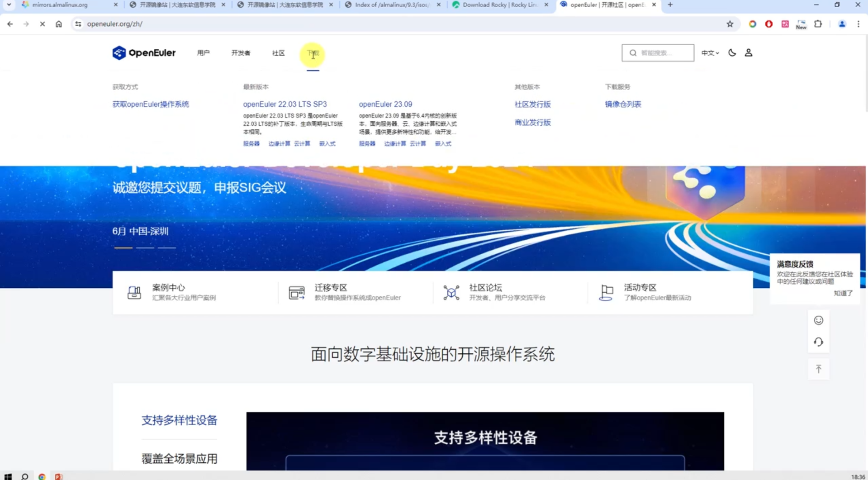868x480 pixels.
Task: Open PowerPoint from taskbar
Action: pos(58,476)
